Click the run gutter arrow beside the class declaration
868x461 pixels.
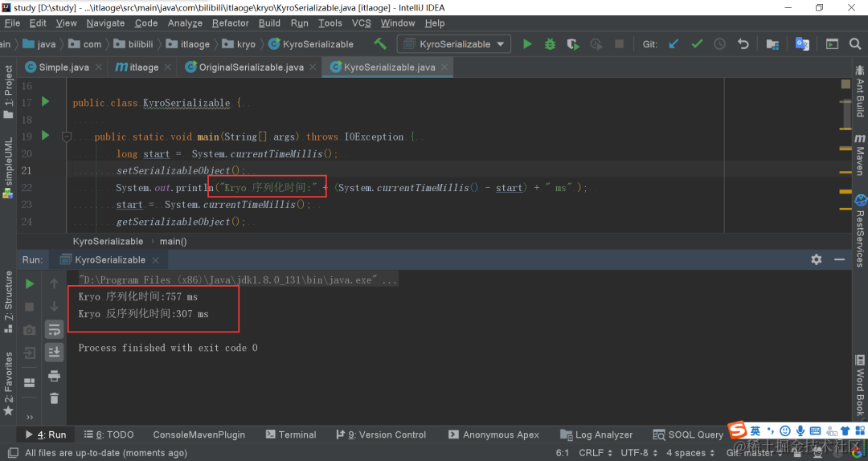pyautogui.click(x=45, y=102)
